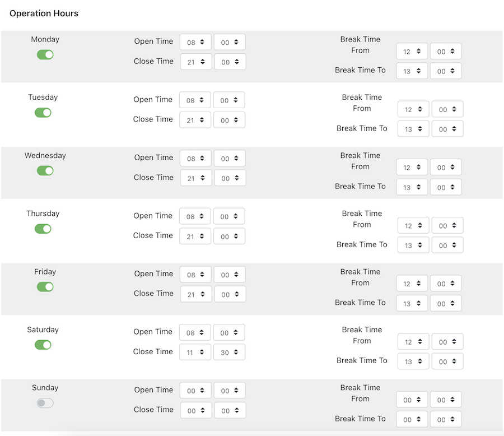This screenshot has width=504, height=436.
Task: Switch off the Wednesday toggle
Action: (x=45, y=171)
